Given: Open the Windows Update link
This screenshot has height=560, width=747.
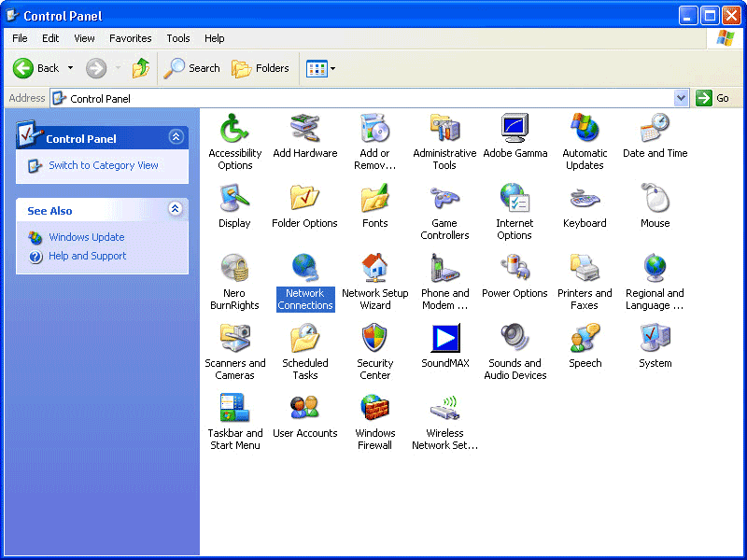Looking at the screenshot, I should click(x=87, y=237).
